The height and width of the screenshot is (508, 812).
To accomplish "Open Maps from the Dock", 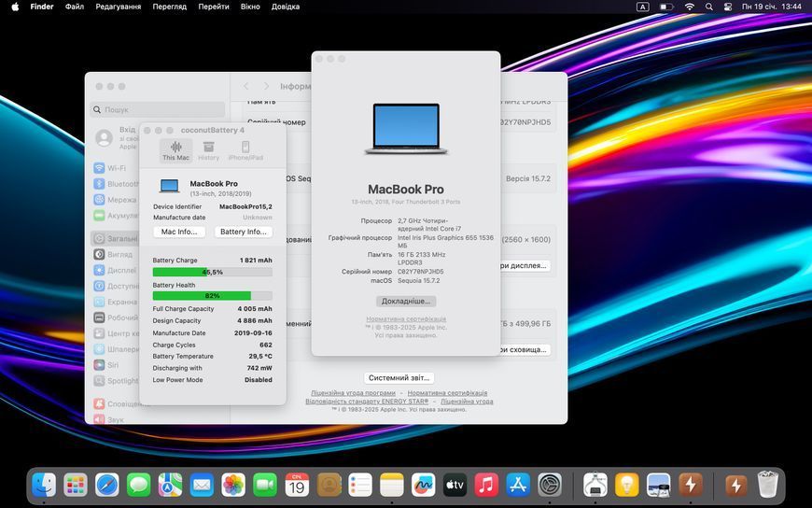I will tap(171, 486).
